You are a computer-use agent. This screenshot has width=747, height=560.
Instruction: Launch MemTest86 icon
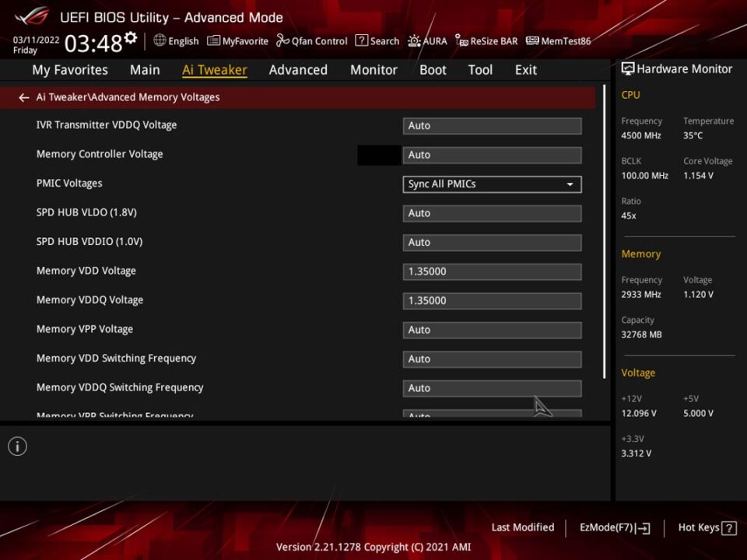click(x=532, y=41)
